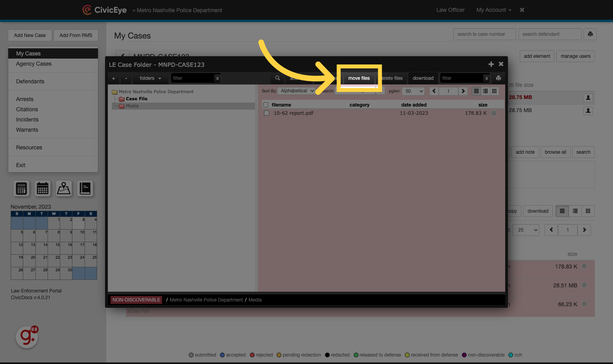Open Agency Cases in sidebar

click(53, 64)
